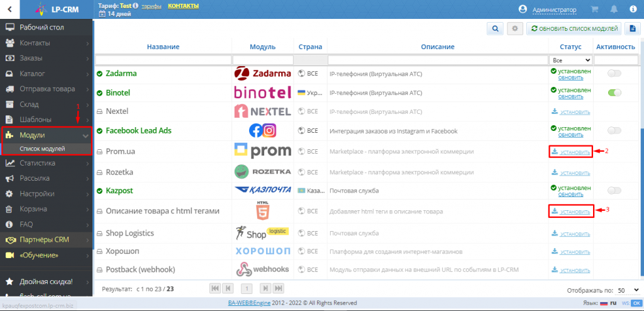Expand the Статистика menu
This screenshot has height=311, width=644.
pos(47,163)
